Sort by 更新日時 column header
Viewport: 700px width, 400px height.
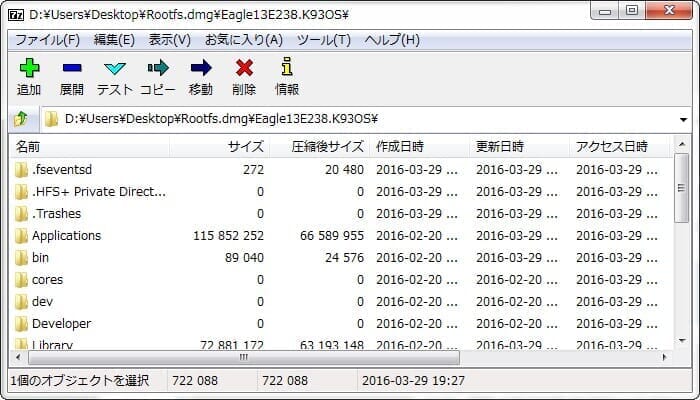[x=519, y=146]
